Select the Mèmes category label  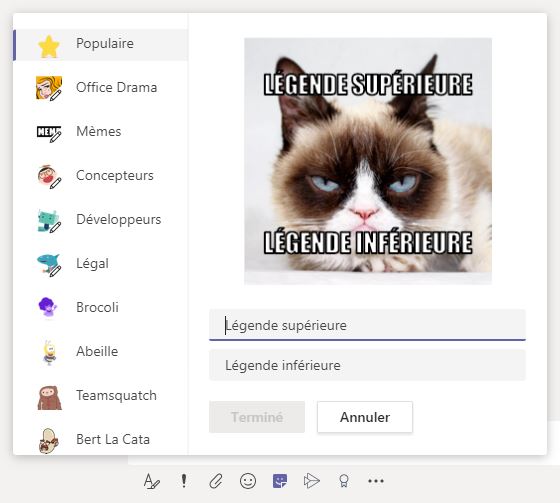99,131
